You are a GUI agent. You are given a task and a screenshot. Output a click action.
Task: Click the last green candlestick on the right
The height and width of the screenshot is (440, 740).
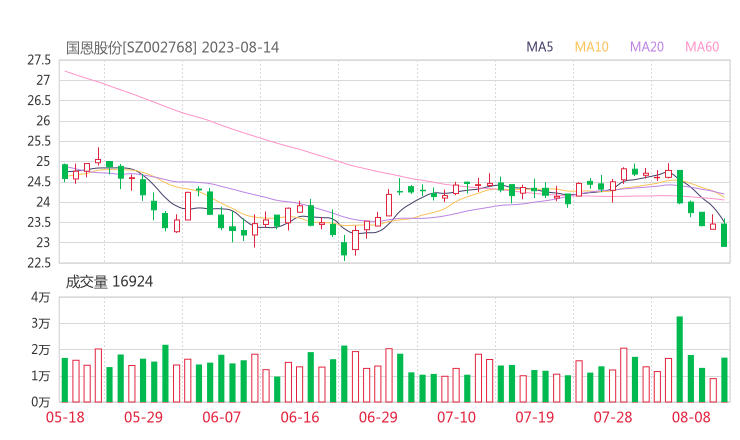click(x=724, y=235)
